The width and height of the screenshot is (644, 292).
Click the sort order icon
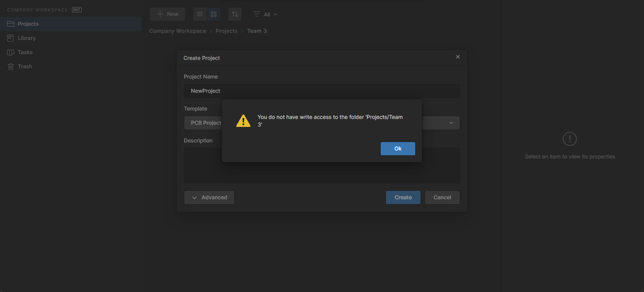coord(235,14)
